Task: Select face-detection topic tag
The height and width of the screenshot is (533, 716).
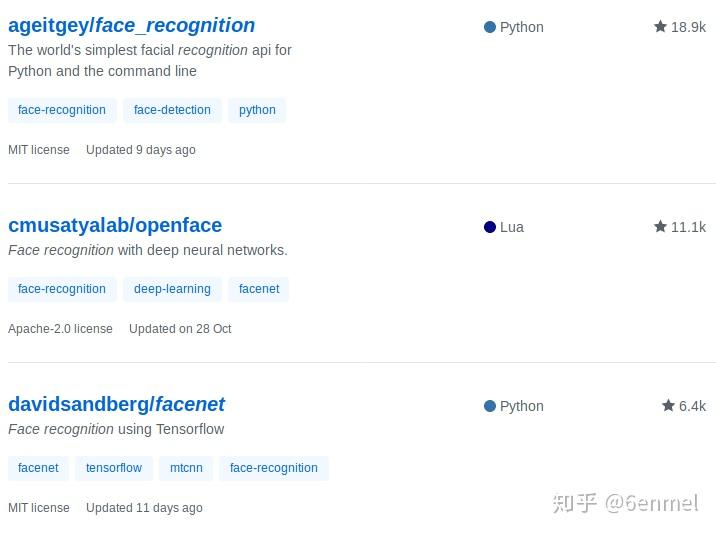Action: click(172, 110)
